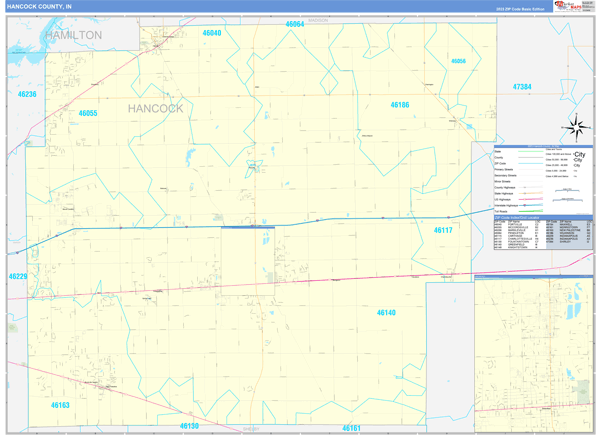The height and width of the screenshot is (435, 600).
Task: Click the largest 'City' sample in legend
Action: (579, 155)
